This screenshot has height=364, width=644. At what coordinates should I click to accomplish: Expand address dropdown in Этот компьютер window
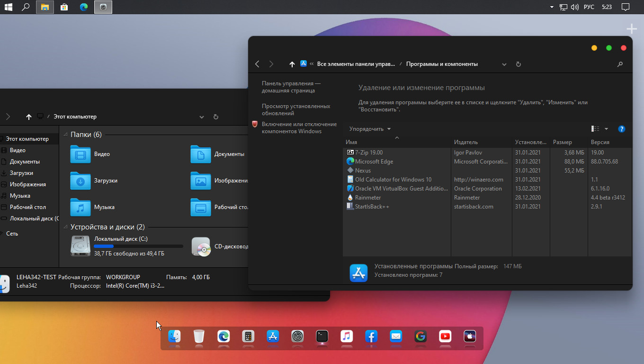point(202,117)
